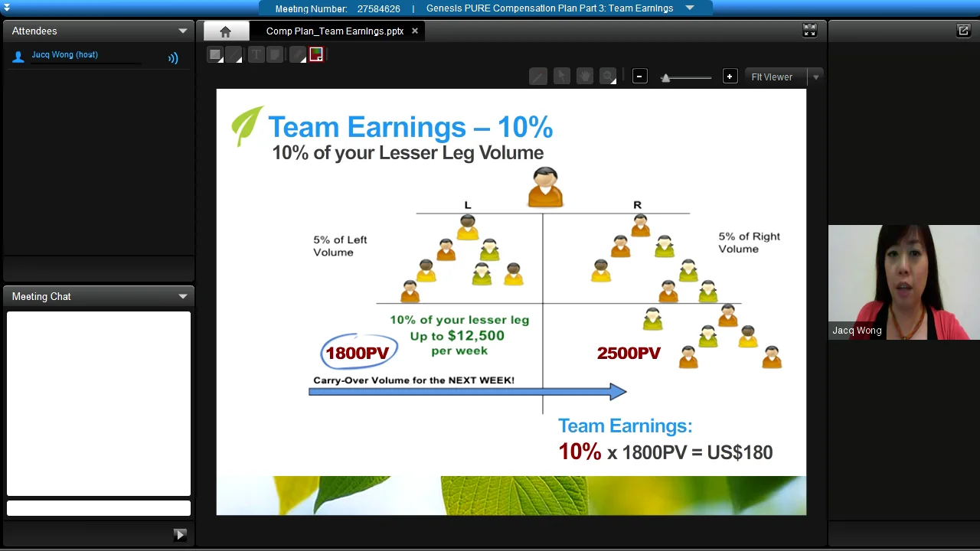Click the '10% of your Lesser Leg Volume' subtitle
980x551 pixels.
point(407,153)
